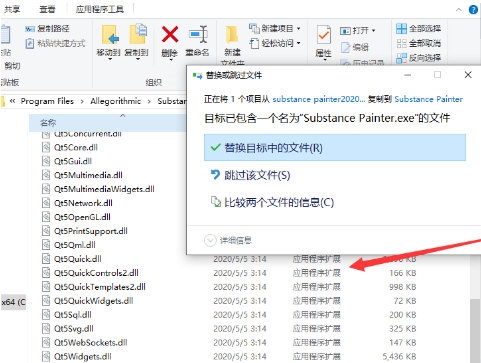
Task: Click the Substance Painter destination link
Action: coord(429,99)
